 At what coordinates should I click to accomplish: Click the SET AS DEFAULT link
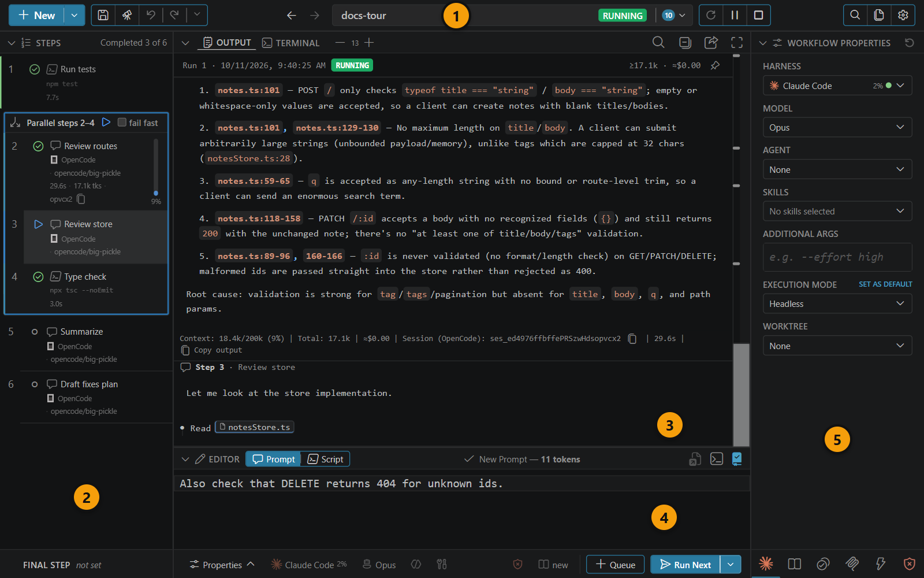(x=885, y=284)
